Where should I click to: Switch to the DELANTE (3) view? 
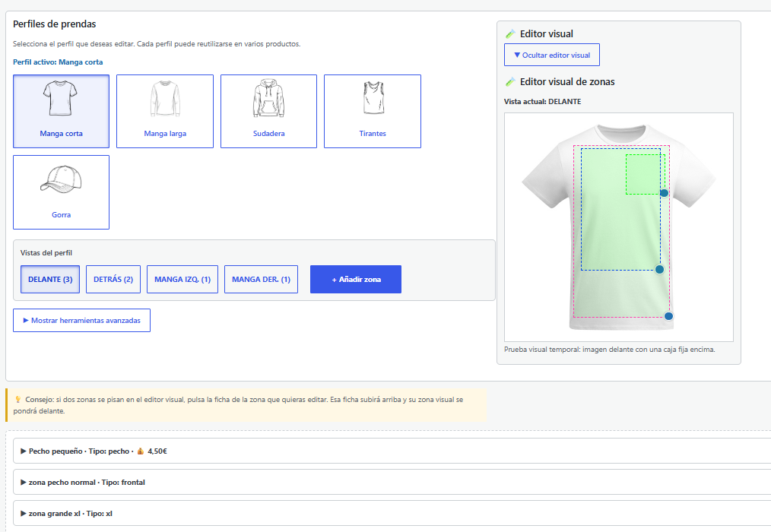coord(50,279)
